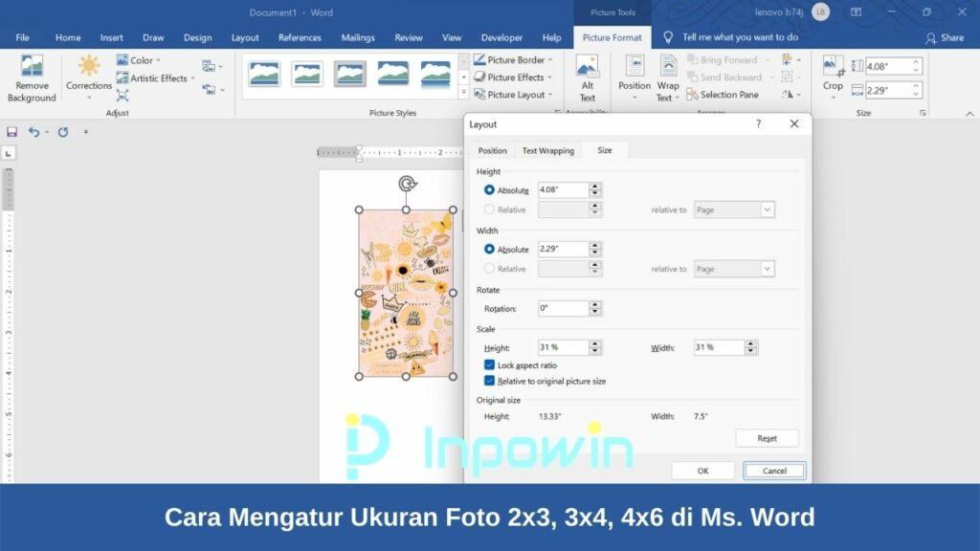Select Absolute width radio button
Image resolution: width=980 pixels, height=551 pixels.
point(489,249)
